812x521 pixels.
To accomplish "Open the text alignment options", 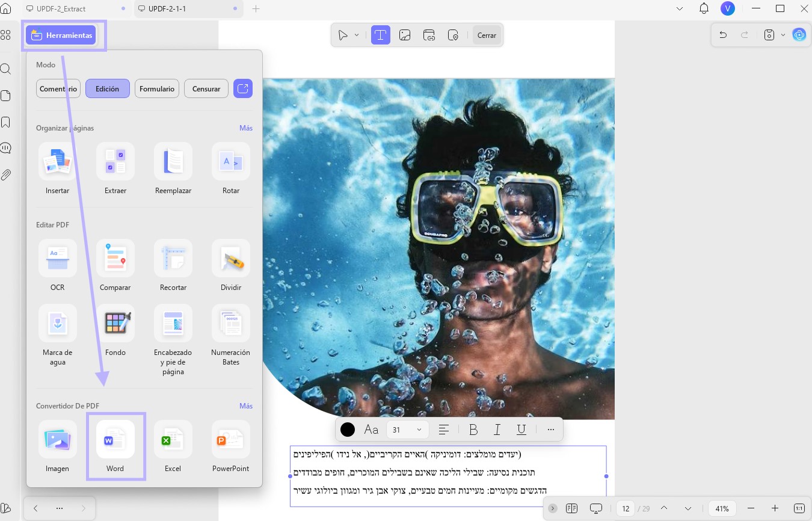I will [444, 430].
